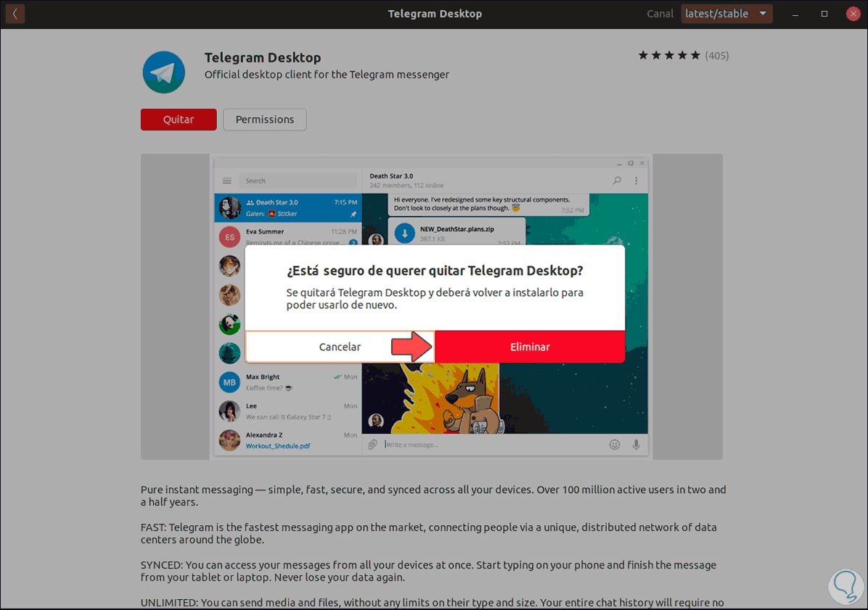Close the store window with red X
868x610 pixels.
[x=853, y=14]
